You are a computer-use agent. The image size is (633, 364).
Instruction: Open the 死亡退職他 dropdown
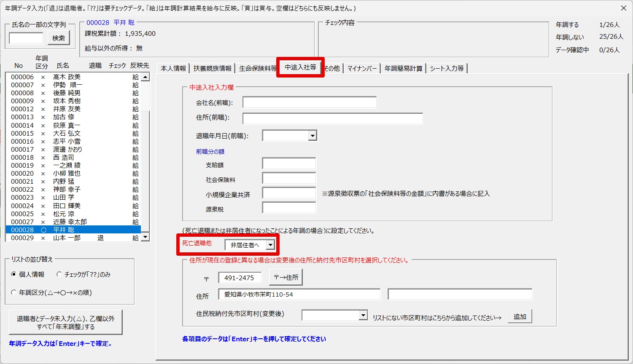pos(270,245)
